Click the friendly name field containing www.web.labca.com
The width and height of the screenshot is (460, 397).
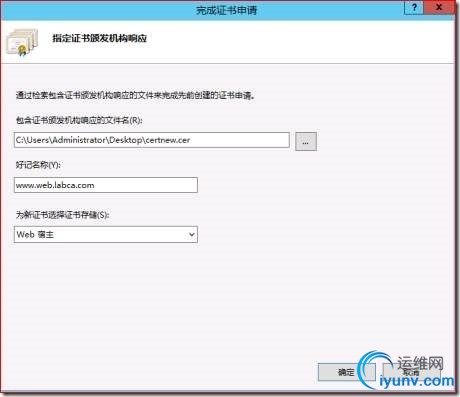[x=106, y=185]
